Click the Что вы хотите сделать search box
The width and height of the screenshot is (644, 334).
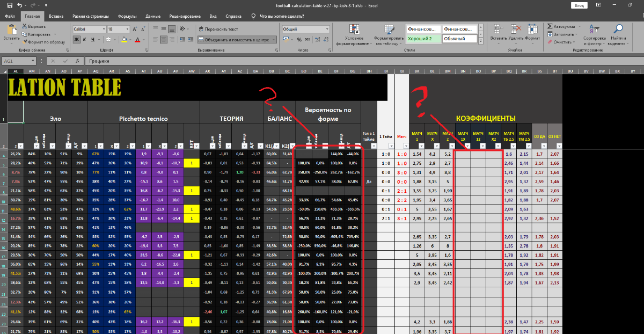tap(281, 16)
